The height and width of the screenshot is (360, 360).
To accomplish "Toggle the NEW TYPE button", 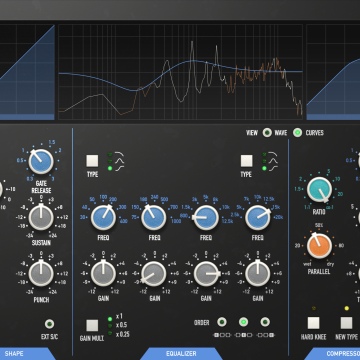I will click(x=347, y=323).
